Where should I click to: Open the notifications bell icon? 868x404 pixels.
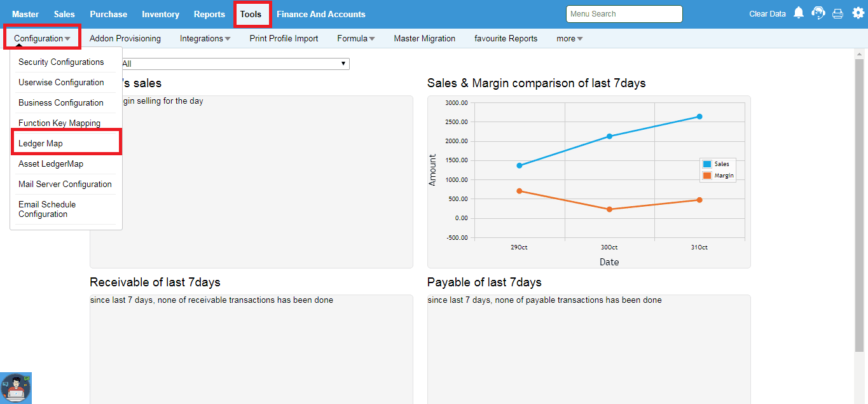point(798,13)
